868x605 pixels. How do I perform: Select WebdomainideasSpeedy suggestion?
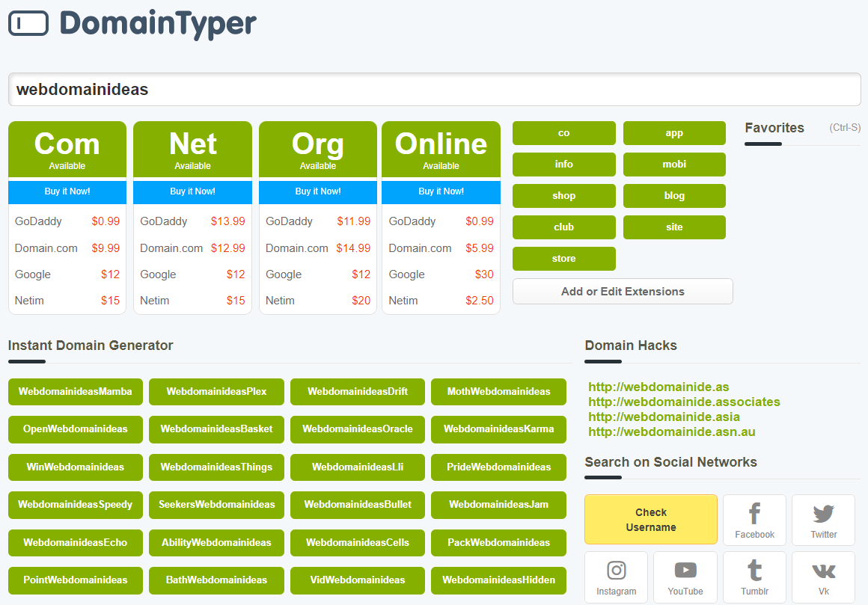pos(76,505)
